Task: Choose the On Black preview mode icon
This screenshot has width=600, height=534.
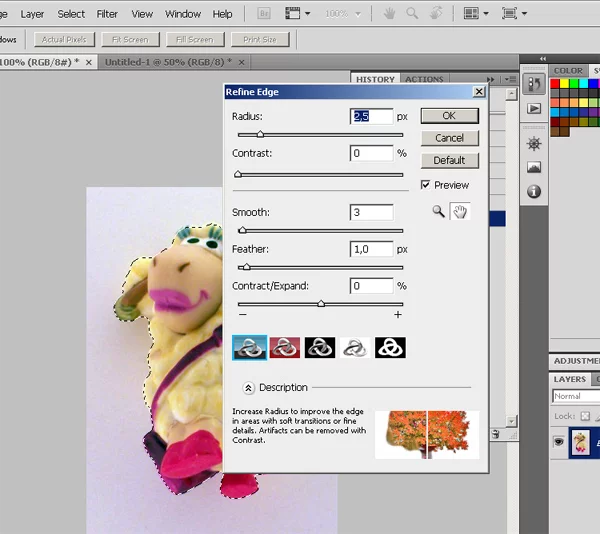Action: [320, 348]
